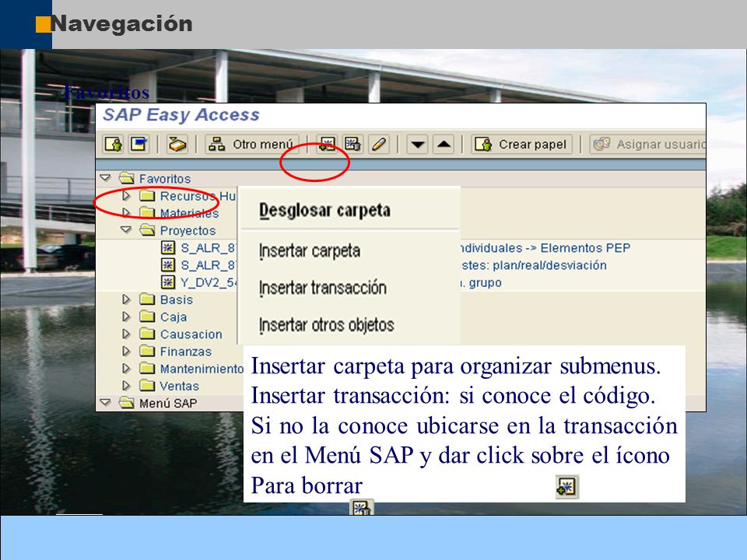Viewport: 747px width, 560px height.
Task: Choose Insertar carpeta in context menu
Action: click(310, 251)
